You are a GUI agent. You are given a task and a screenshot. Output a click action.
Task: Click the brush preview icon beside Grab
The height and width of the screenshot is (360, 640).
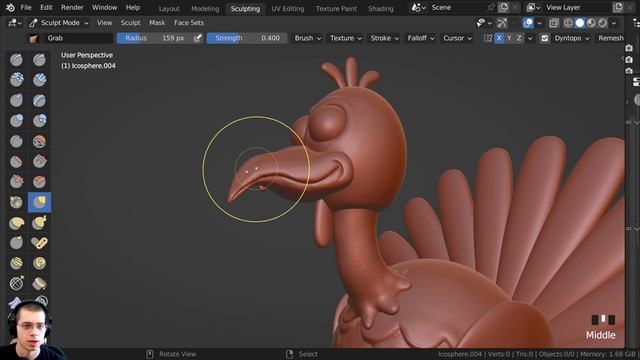33,38
